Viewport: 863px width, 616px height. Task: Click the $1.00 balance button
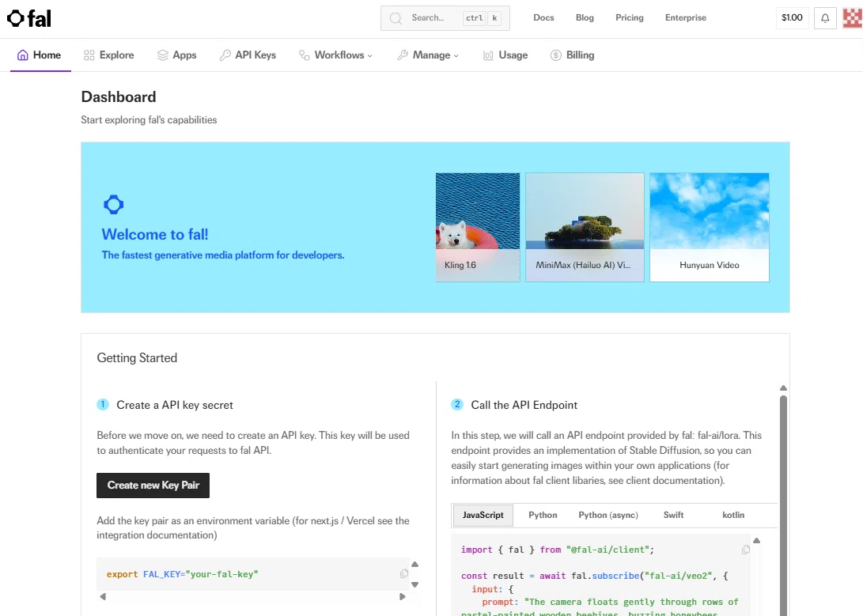click(792, 17)
